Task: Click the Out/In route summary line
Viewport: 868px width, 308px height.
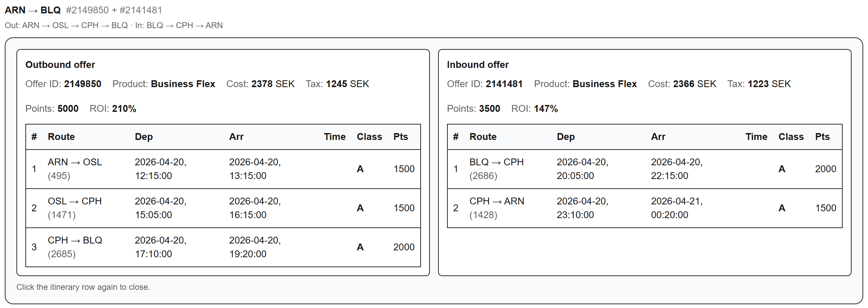Action: [x=113, y=26]
